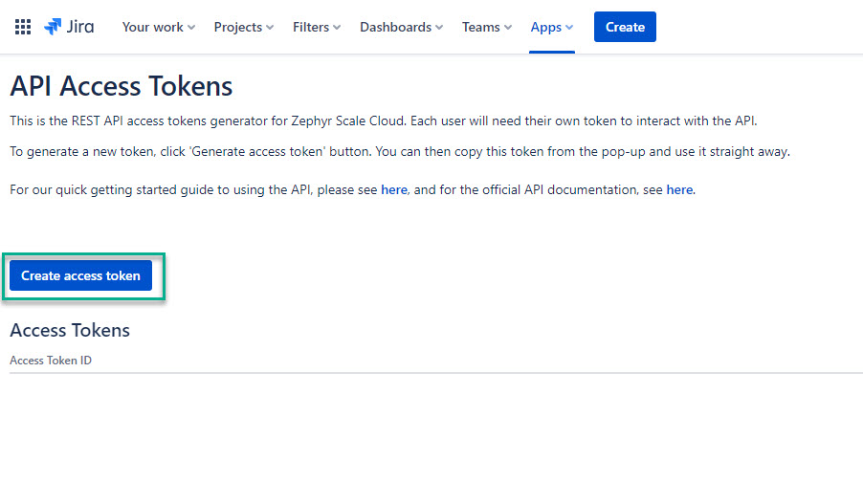Open the getting started guide 'here' link

pyautogui.click(x=394, y=189)
